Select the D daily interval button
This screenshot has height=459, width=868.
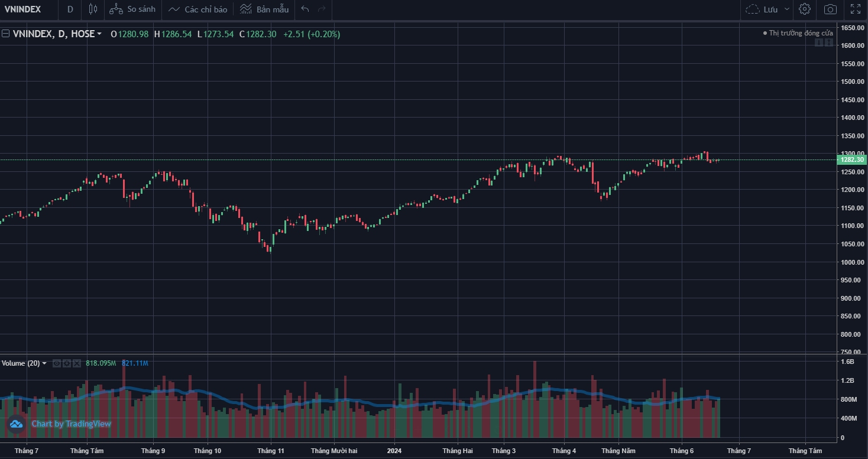(70, 9)
